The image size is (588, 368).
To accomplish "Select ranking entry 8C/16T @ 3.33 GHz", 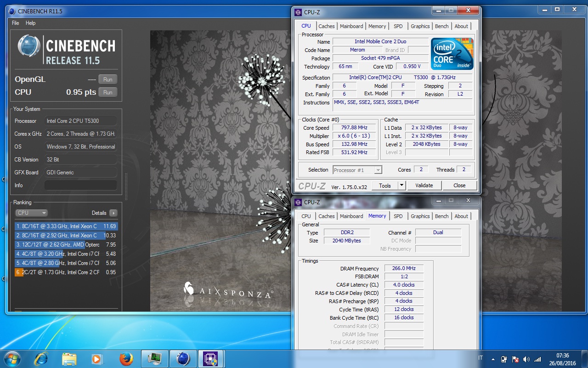I will (66, 226).
